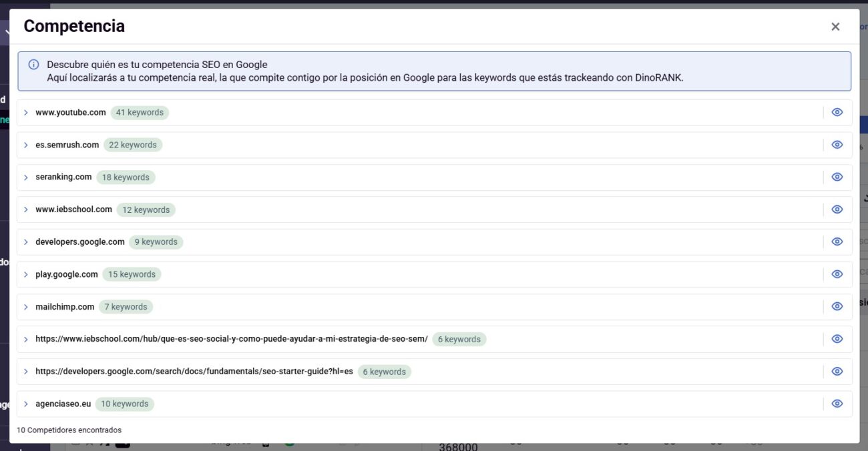Click the 22 keywords badge
The height and width of the screenshot is (451, 868).
coord(133,145)
